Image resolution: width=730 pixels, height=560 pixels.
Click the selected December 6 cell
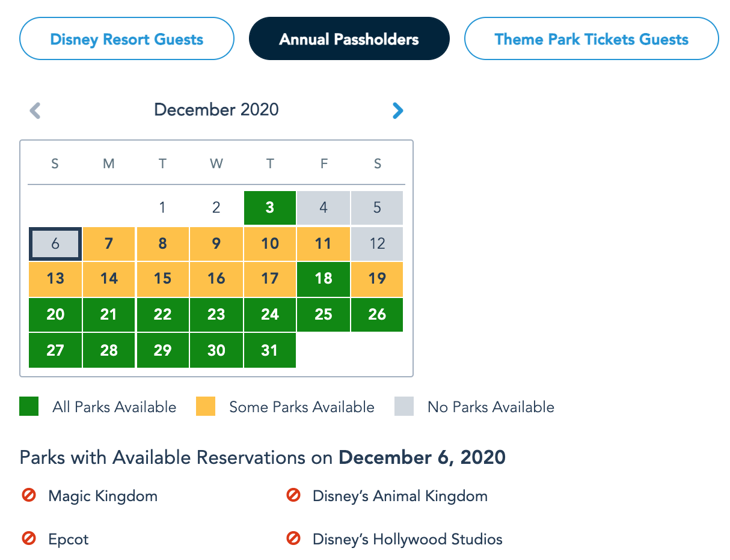coord(55,243)
